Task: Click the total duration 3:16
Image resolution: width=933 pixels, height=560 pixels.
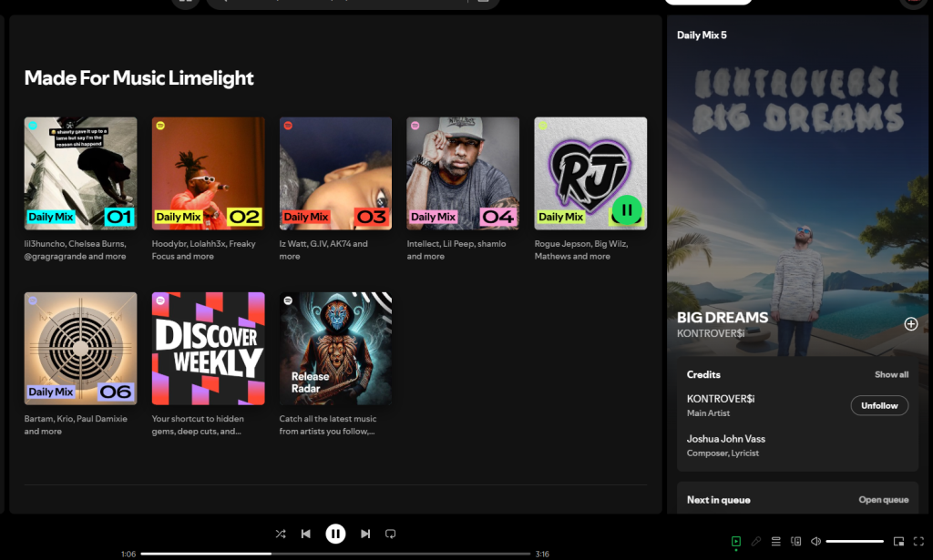Action: click(x=542, y=554)
